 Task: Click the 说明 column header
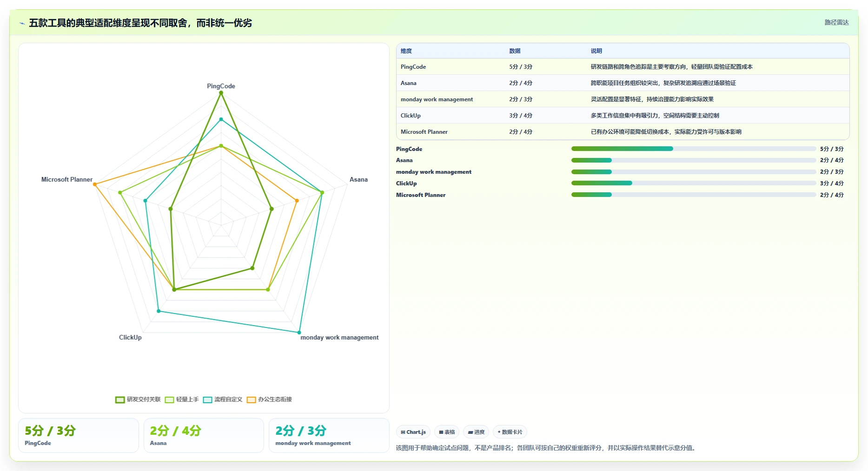pyautogui.click(x=596, y=51)
